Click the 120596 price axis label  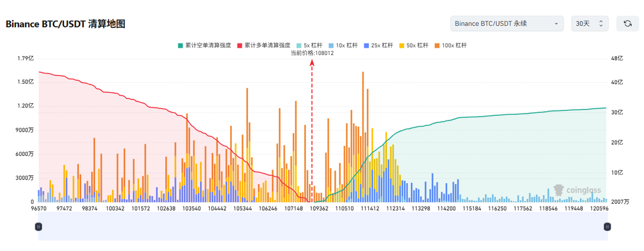pos(599,209)
